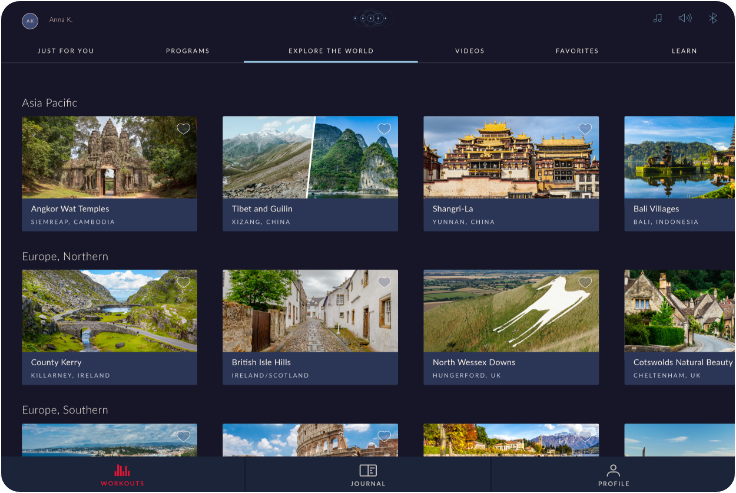736x493 pixels.
Task: Select the Bali Villages thumbnail
Action: tap(680, 157)
